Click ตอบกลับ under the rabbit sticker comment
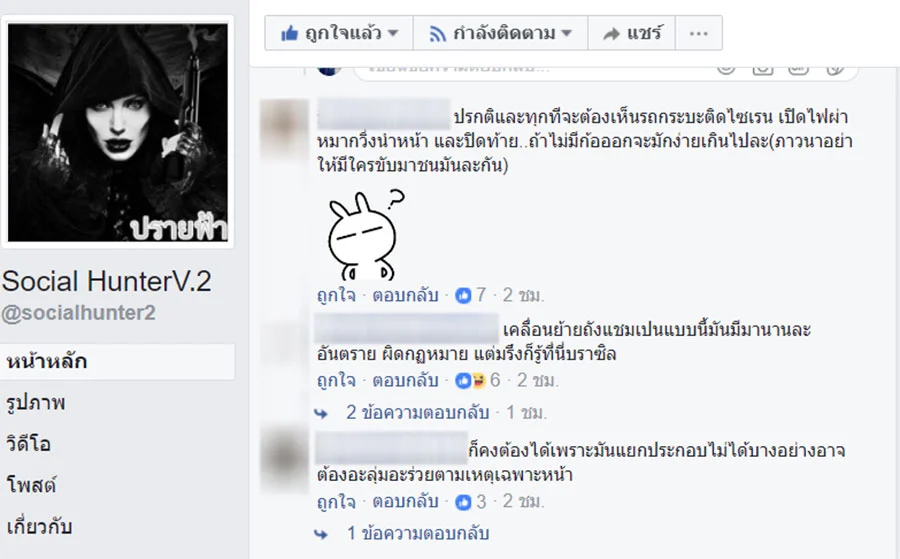The width and height of the screenshot is (900, 559). (405, 295)
